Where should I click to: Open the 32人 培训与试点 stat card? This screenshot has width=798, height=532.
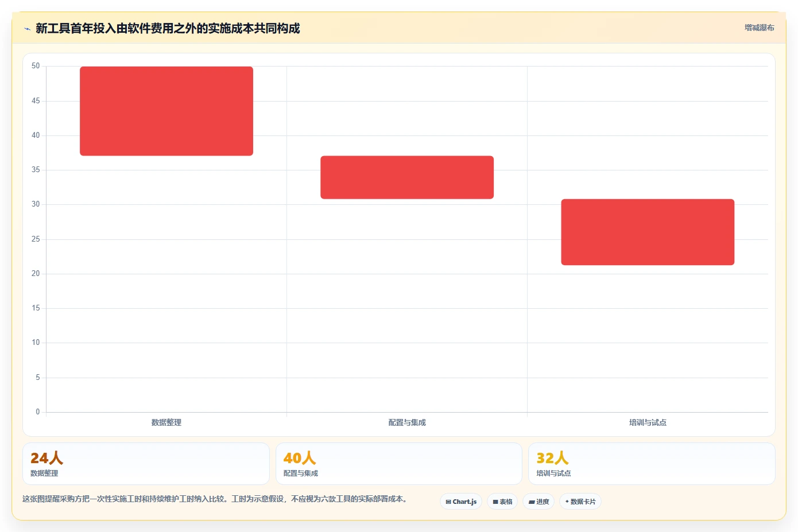coord(652,464)
